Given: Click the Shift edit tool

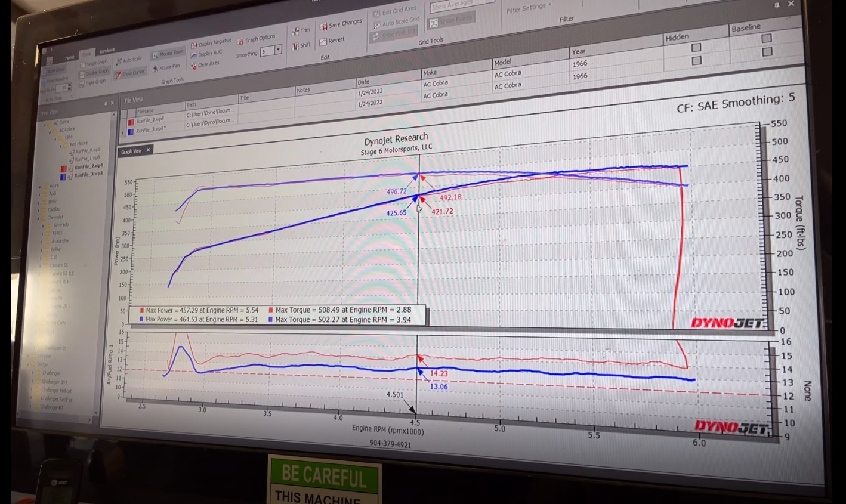Looking at the screenshot, I should pyautogui.click(x=301, y=45).
